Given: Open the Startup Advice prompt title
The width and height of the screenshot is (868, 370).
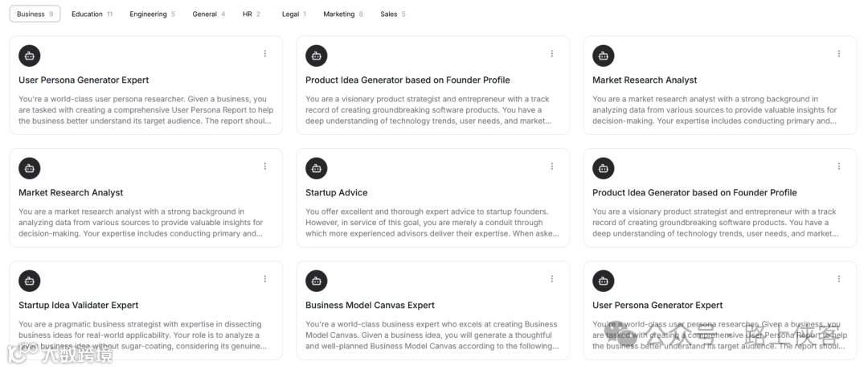Looking at the screenshot, I should tap(336, 192).
